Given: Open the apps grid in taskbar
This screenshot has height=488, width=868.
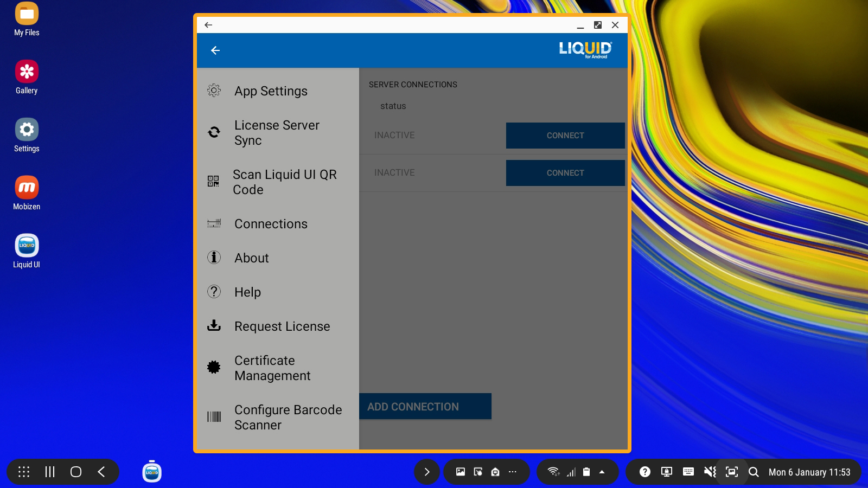Looking at the screenshot, I should pyautogui.click(x=24, y=472).
